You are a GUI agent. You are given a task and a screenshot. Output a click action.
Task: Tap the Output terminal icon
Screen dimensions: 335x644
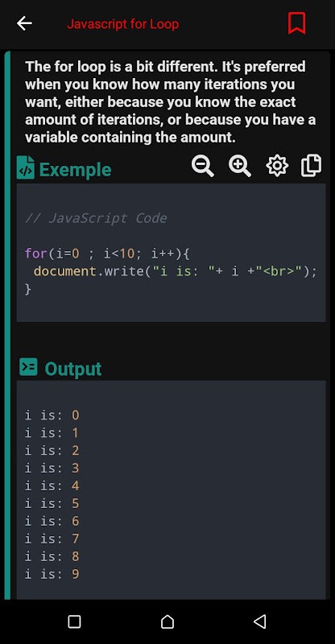click(28, 367)
